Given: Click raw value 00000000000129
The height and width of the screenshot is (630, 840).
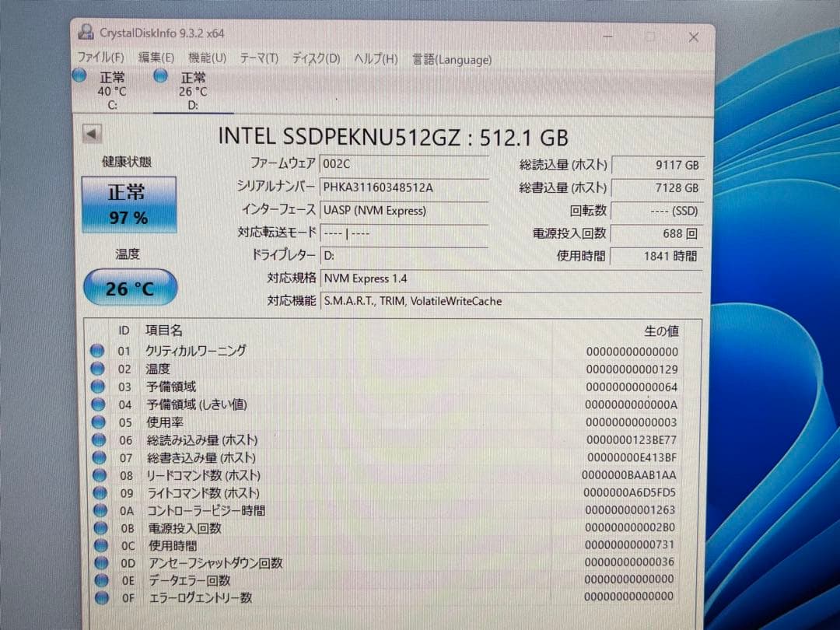Looking at the screenshot, I should [632, 369].
